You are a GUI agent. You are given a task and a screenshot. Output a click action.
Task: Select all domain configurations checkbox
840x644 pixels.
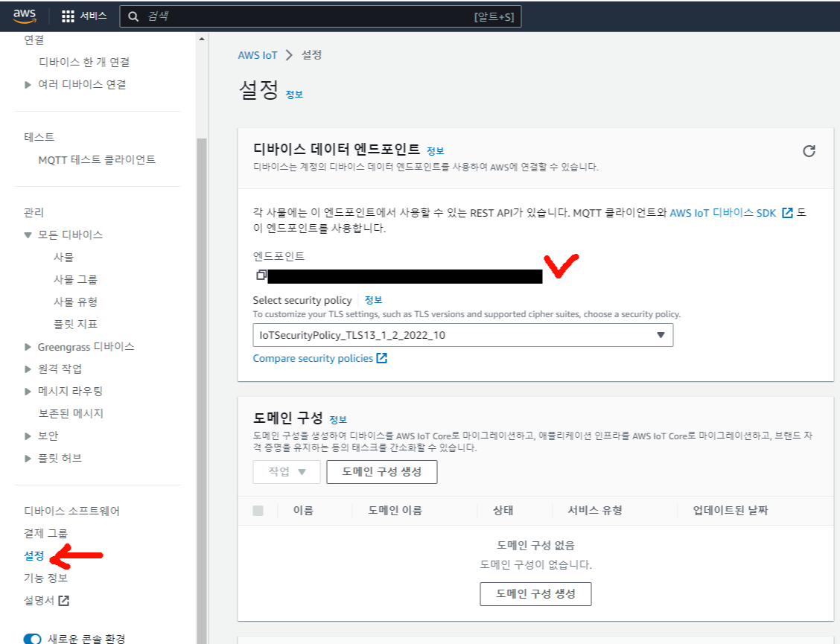point(258,511)
